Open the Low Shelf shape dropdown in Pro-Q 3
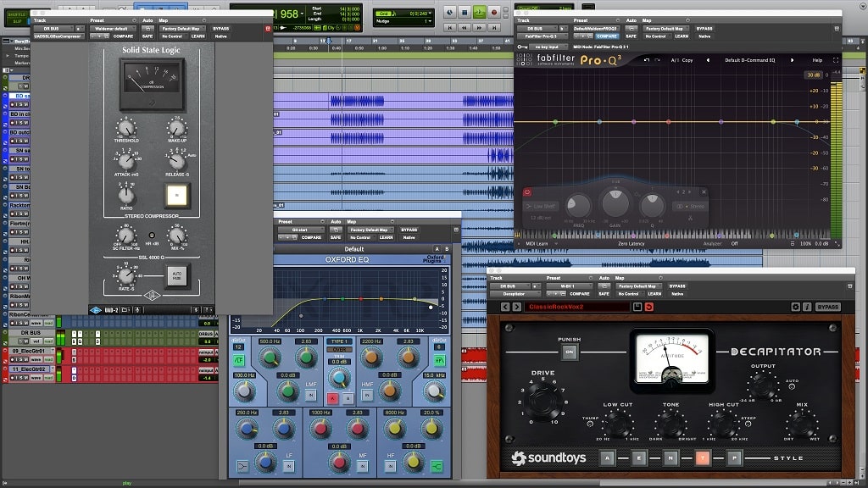868x488 pixels. click(541, 206)
